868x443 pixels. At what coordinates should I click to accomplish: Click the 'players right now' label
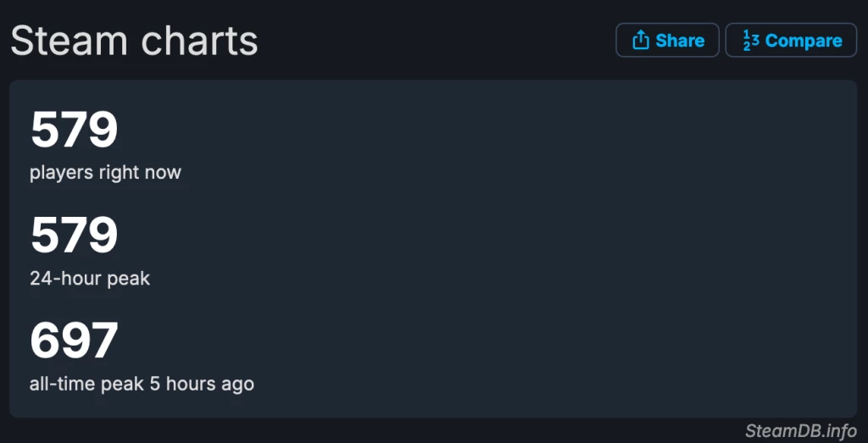(105, 173)
